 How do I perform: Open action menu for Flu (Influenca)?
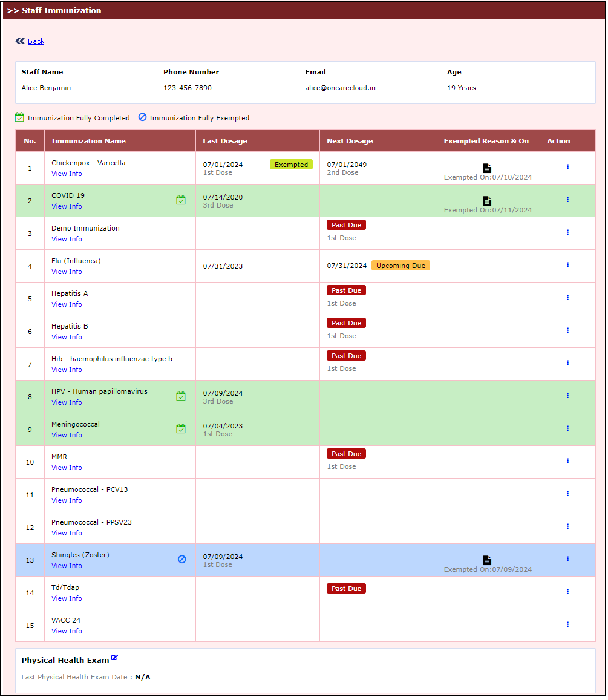(x=567, y=265)
